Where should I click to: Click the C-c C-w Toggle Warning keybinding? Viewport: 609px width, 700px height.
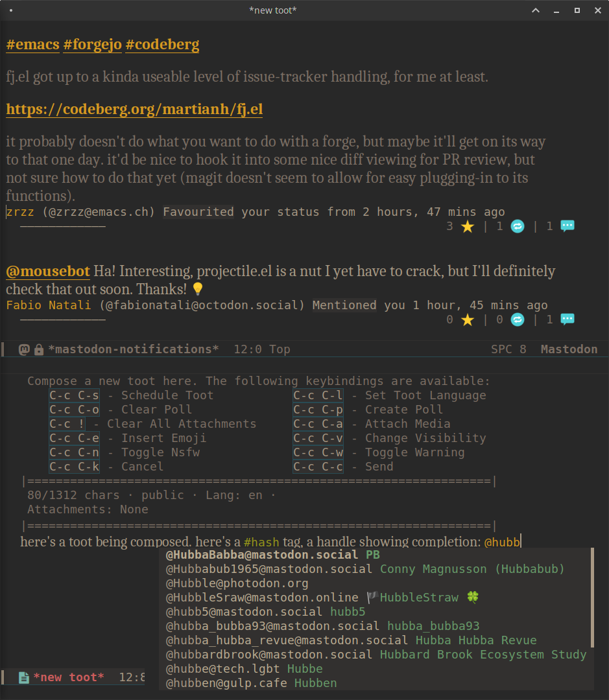(318, 452)
